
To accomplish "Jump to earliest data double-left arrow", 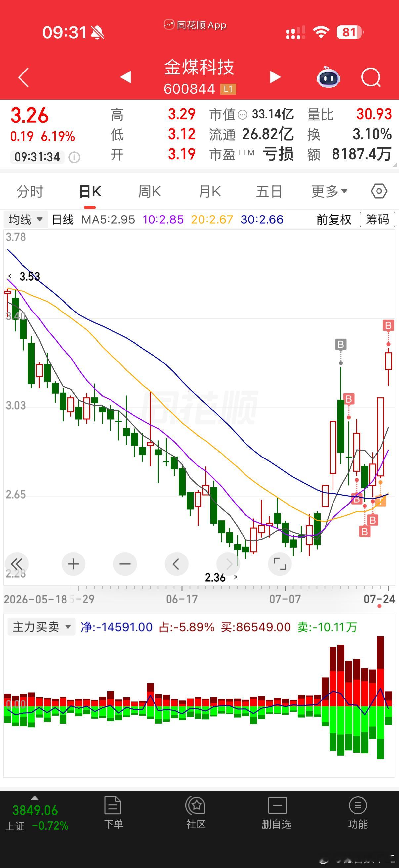I will (x=17, y=564).
